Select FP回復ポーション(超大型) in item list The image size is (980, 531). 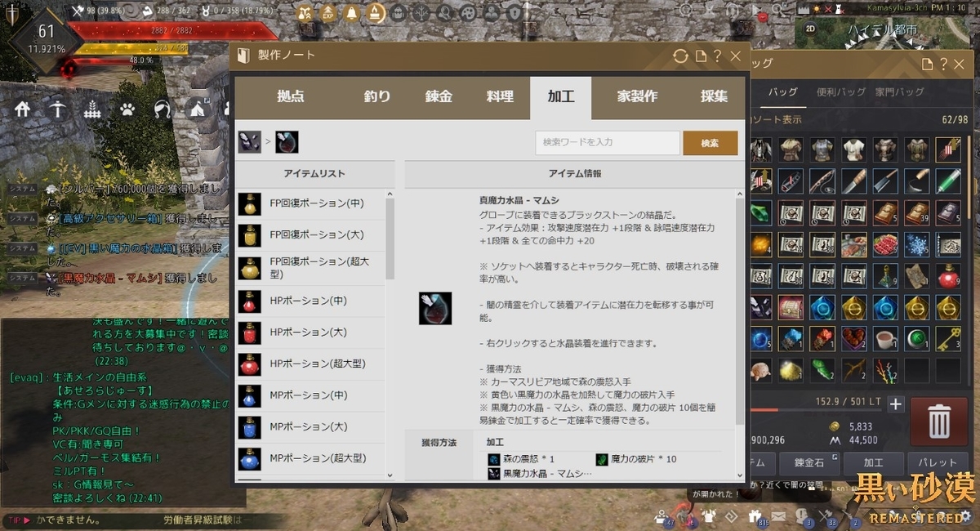tap(310, 268)
